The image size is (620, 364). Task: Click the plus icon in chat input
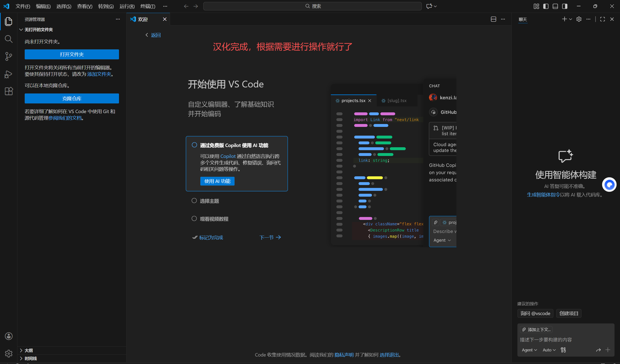pos(608,350)
